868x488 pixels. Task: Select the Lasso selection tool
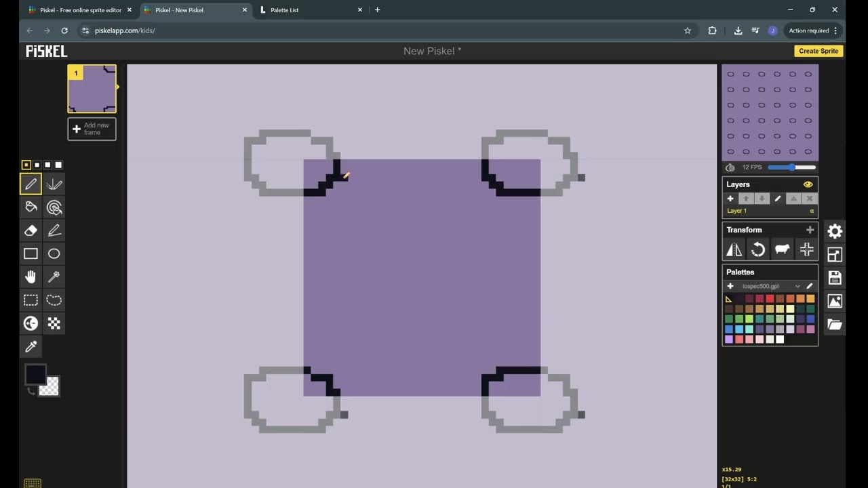tap(54, 300)
